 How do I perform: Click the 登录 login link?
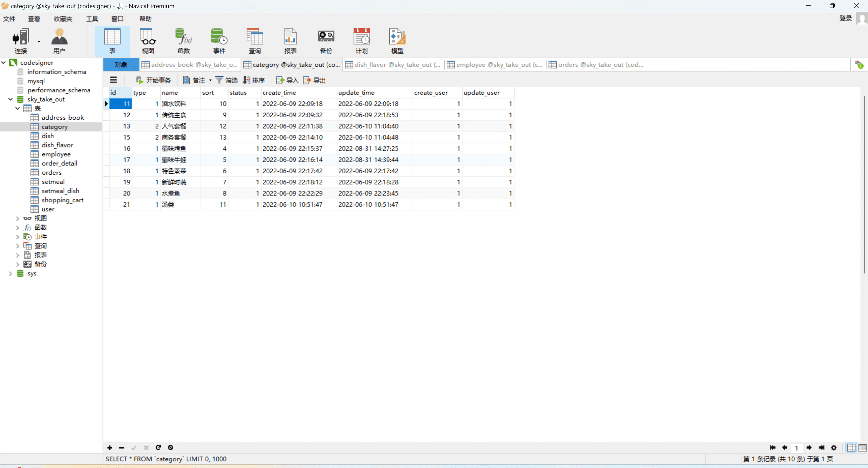(x=846, y=18)
